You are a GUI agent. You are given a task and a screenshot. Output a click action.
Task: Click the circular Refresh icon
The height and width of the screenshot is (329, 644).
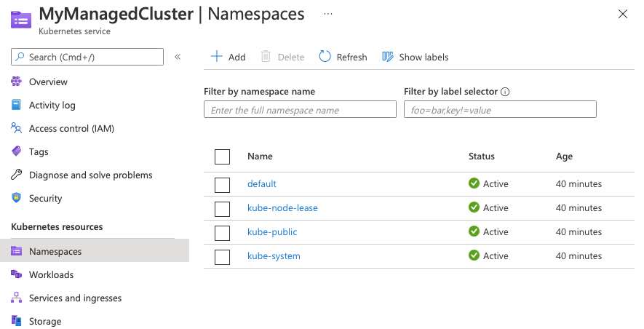[x=325, y=56]
